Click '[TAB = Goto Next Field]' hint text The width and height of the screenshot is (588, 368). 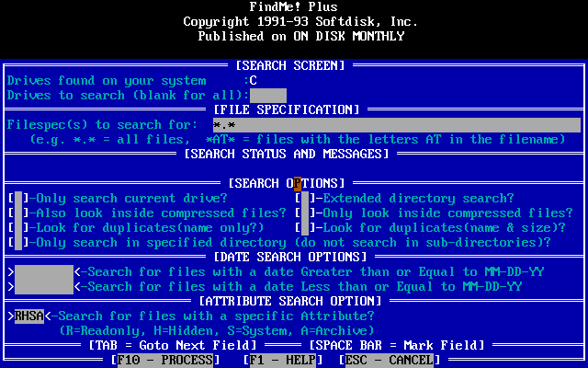coord(173,346)
